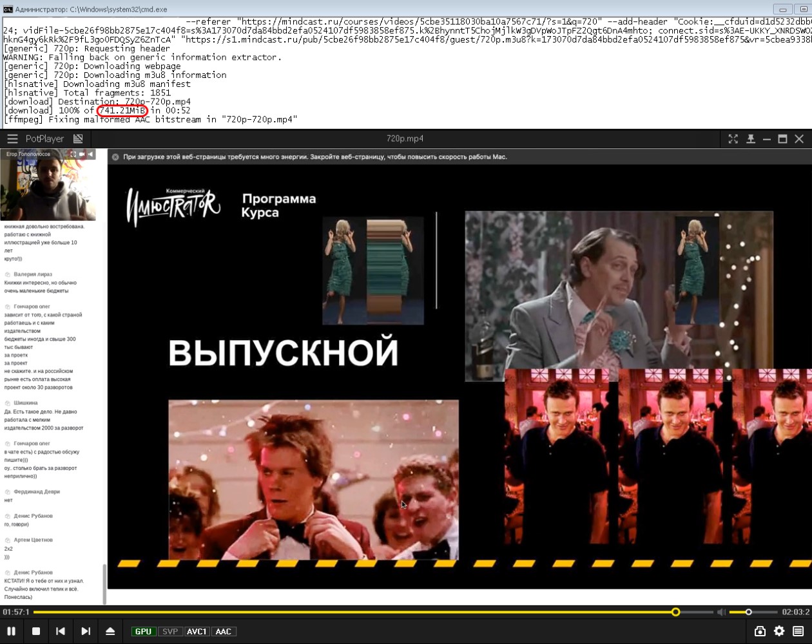The width and height of the screenshot is (812, 644).
Task: Click chat author Валерия лираз
Action: click(33, 274)
